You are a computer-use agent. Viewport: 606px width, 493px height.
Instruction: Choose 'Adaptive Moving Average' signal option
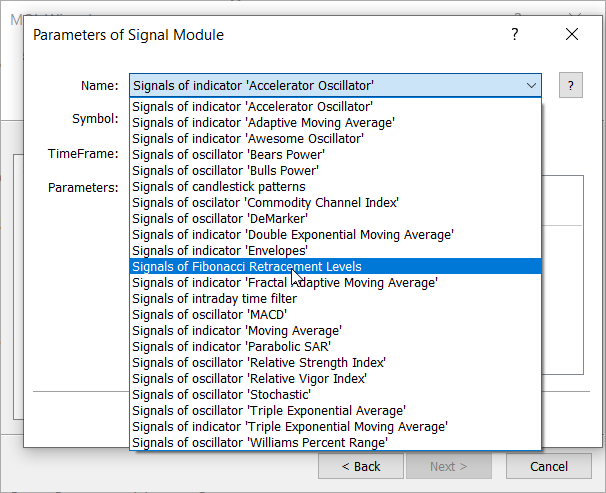[263, 123]
